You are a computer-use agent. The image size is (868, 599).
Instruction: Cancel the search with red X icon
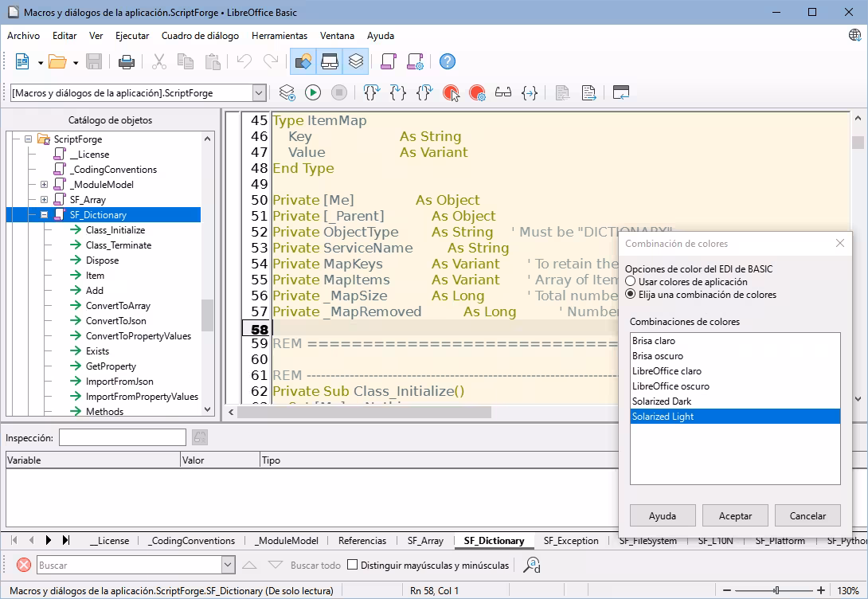[24, 566]
